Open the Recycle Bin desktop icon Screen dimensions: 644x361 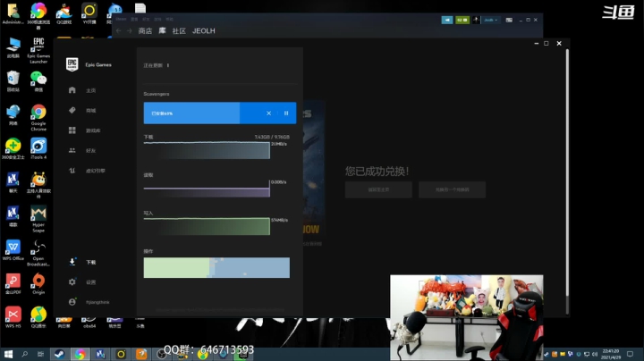pyautogui.click(x=13, y=80)
